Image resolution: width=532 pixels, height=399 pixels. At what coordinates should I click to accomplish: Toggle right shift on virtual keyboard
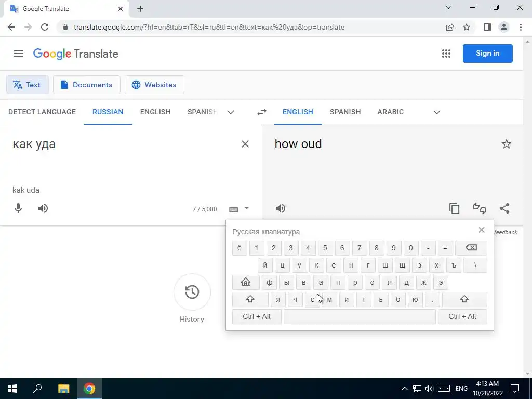464,299
